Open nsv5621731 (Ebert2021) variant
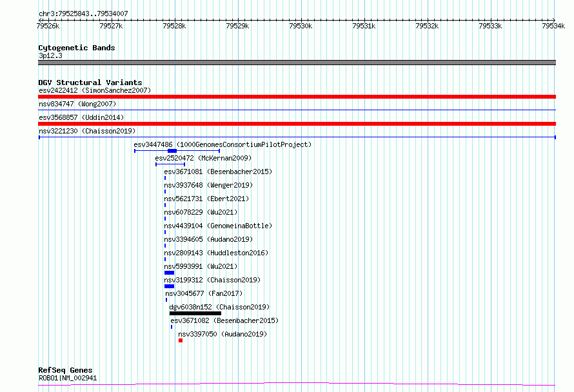Screen dimensions: 574x392 pyautogui.click(x=206, y=199)
